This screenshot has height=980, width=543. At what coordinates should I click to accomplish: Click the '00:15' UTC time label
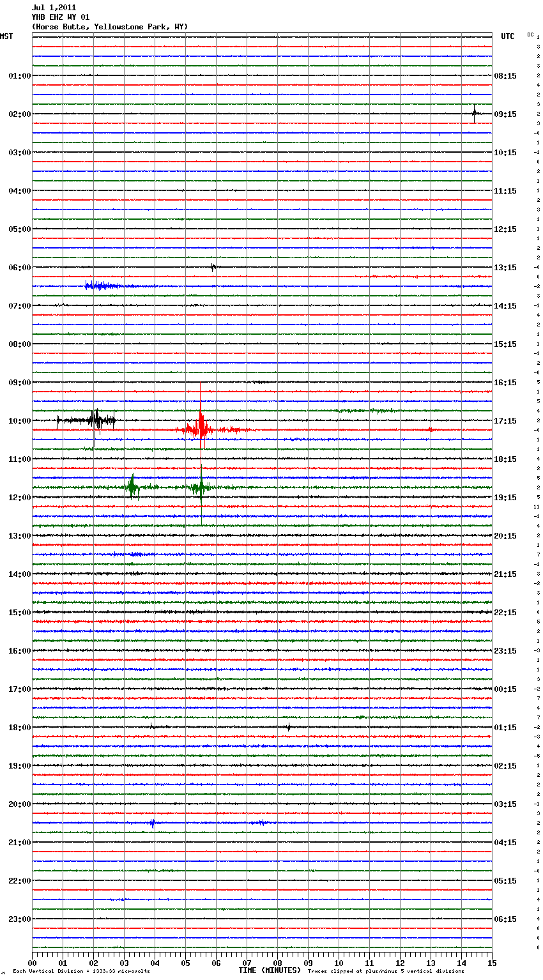[505, 689]
